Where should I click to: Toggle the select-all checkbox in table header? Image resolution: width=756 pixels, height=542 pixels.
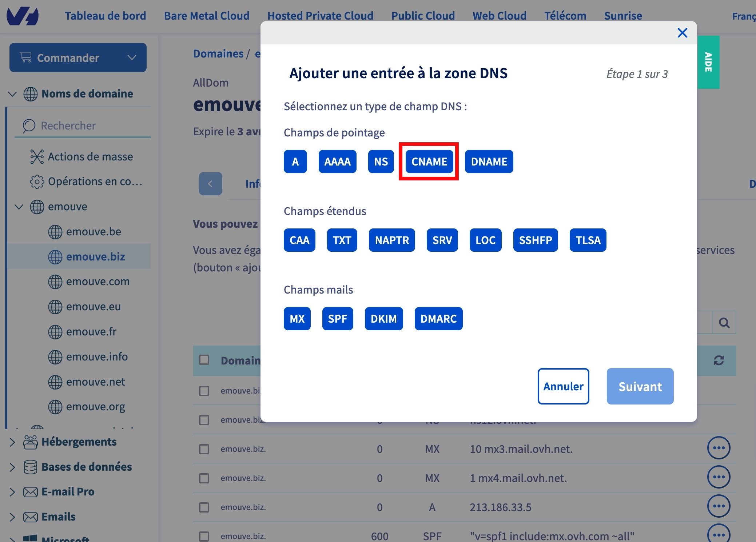point(204,360)
